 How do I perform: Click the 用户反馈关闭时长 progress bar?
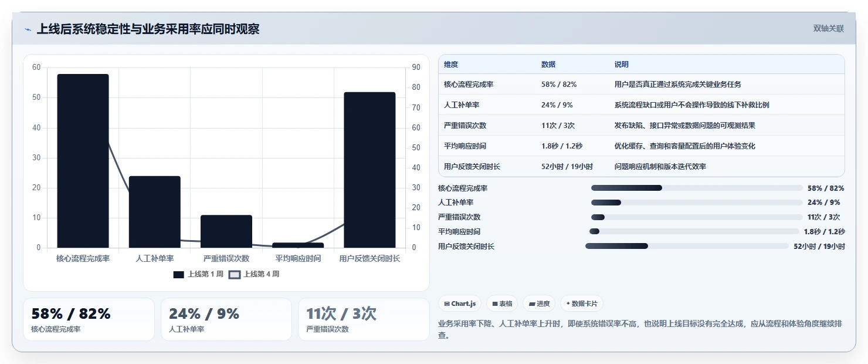coord(687,246)
